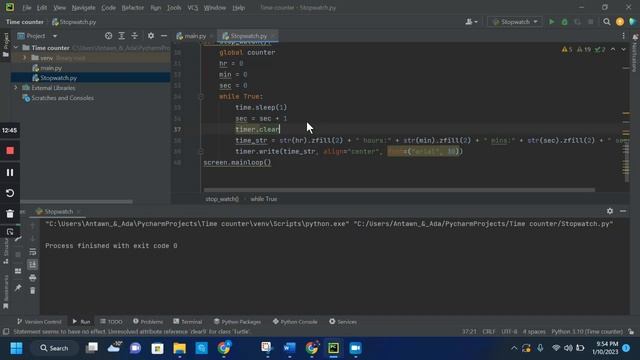Click the while True breadcrumb
This screenshot has height=360, width=640.
click(264, 199)
